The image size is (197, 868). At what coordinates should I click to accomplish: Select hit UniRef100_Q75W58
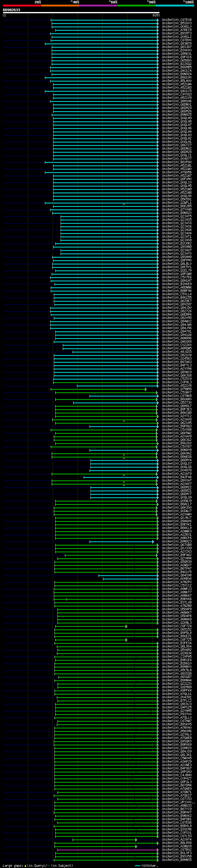[177, 389]
